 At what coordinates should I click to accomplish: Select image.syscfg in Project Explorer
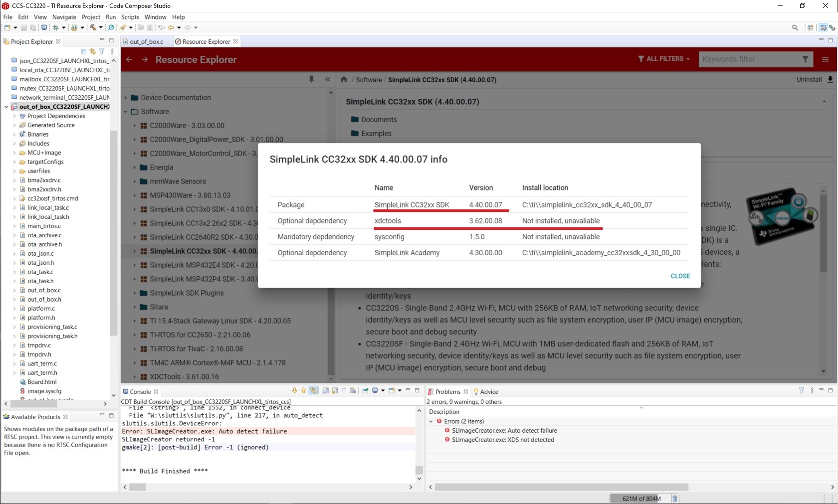tap(44, 391)
